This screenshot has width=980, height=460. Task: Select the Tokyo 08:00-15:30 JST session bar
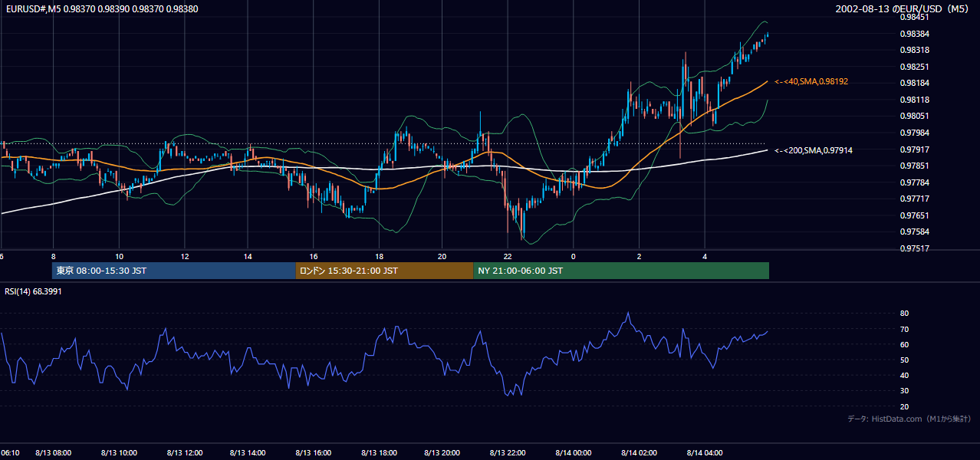coord(173,271)
